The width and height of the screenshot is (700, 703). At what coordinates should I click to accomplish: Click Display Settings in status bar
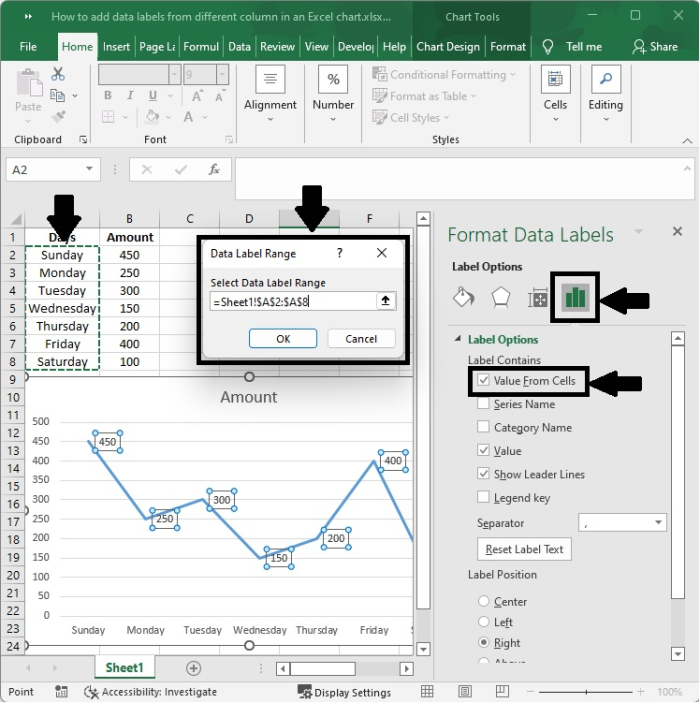click(344, 692)
